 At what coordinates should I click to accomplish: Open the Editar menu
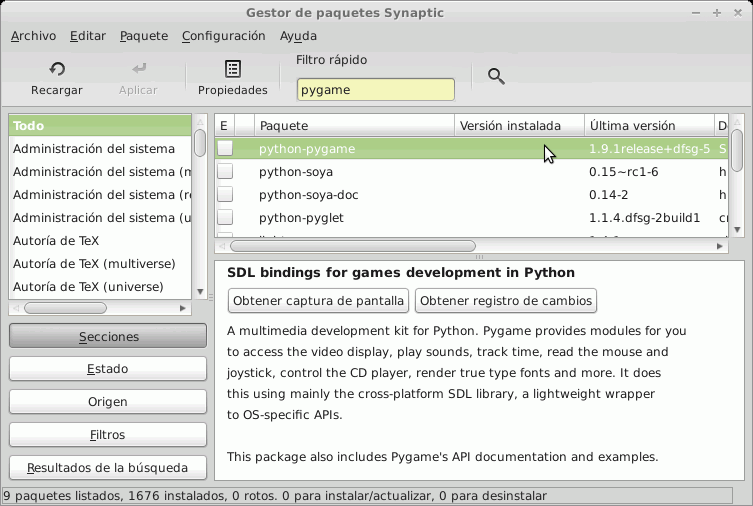[x=88, y=36]
